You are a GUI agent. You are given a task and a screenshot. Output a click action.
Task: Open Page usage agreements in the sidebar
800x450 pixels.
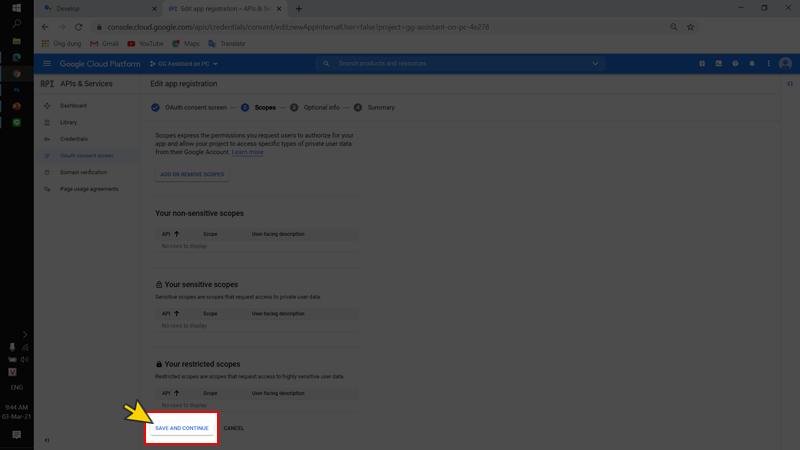[x=89, y=189]
